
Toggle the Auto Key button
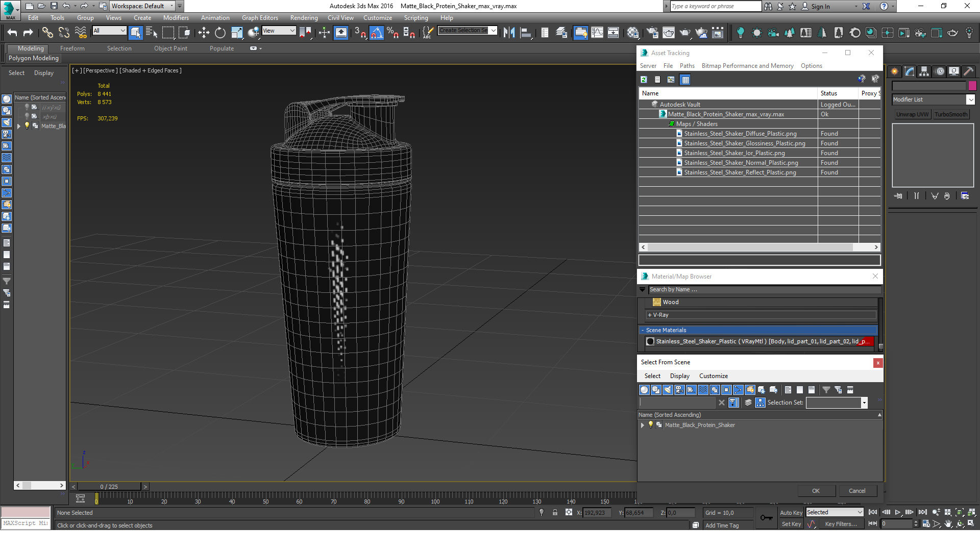point(791,513)
